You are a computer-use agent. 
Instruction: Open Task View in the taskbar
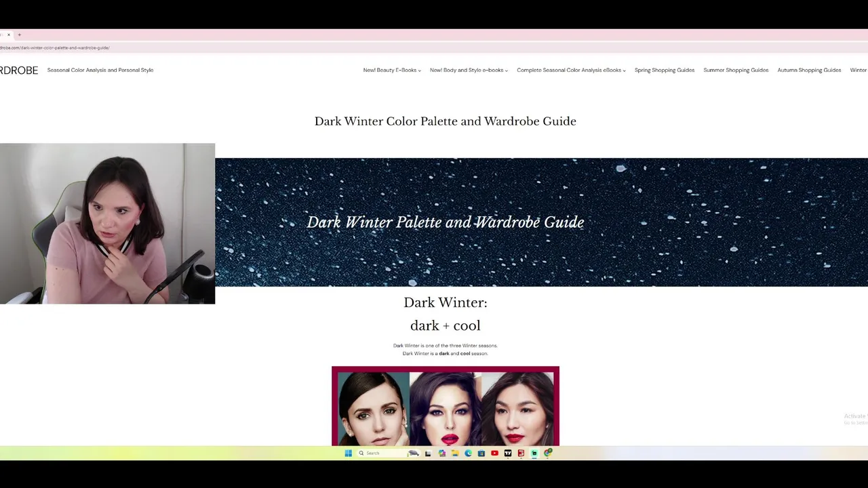(x=428, y=453)
